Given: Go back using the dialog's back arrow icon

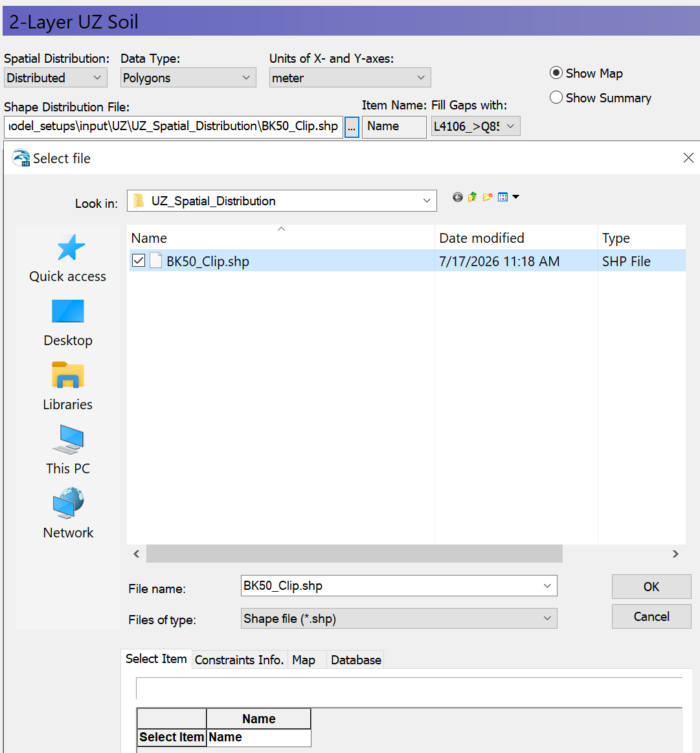Looking at the screenshot, I should 457,197.
